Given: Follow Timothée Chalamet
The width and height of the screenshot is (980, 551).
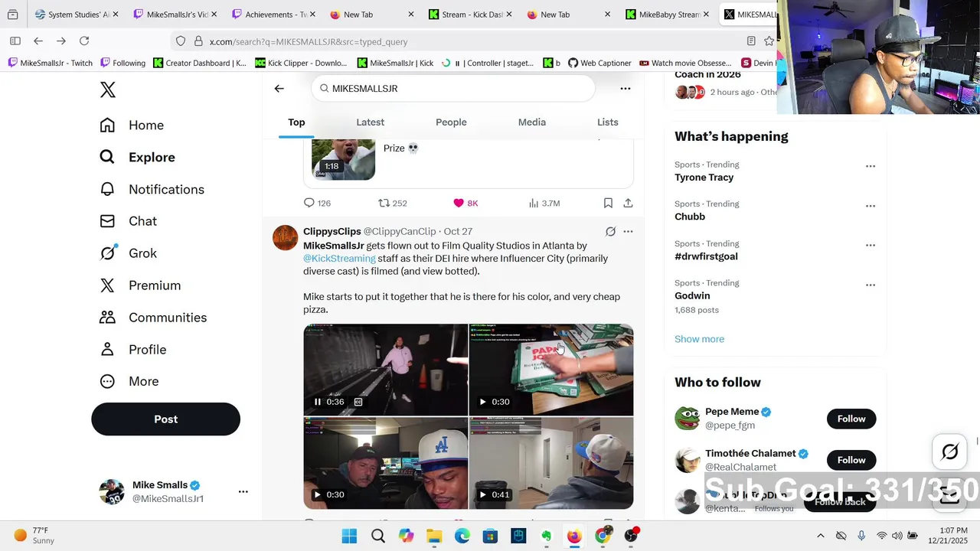Looking at the screenshot, I should (x=851, y=460).
